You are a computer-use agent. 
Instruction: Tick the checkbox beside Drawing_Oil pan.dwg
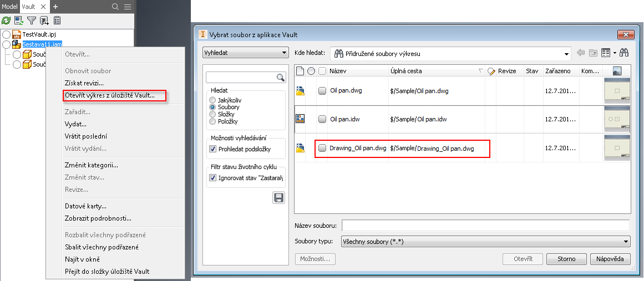[x=322, y=148]
